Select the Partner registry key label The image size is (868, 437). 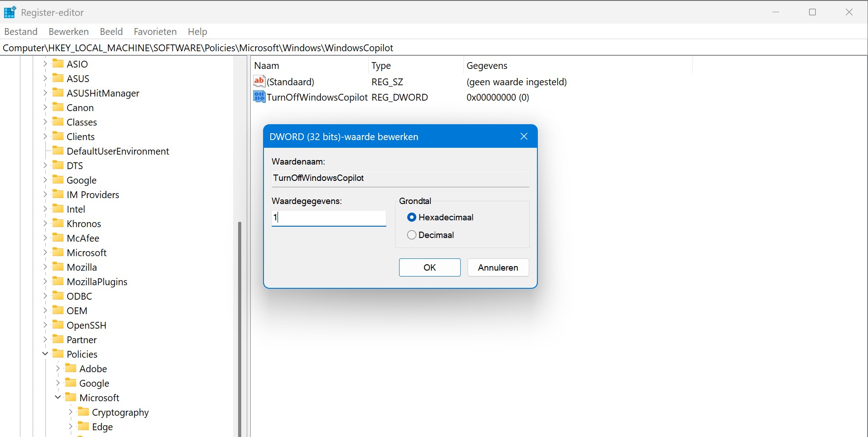point(81,340)
